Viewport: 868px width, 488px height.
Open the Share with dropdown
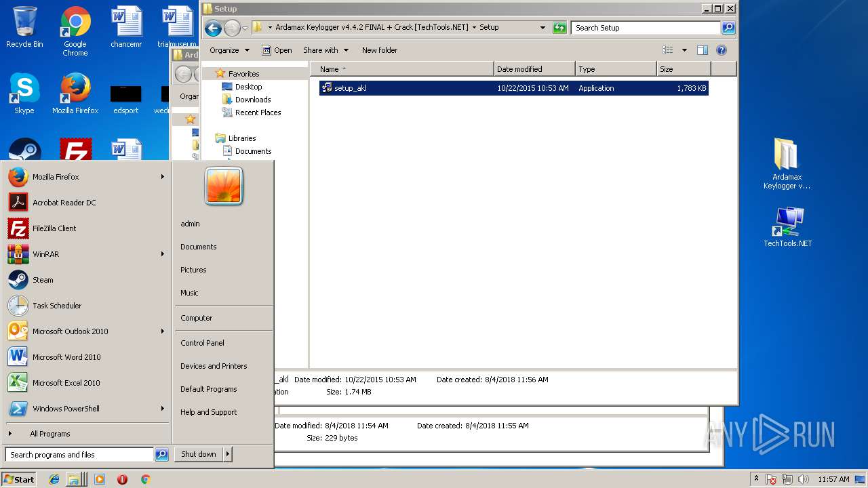pos(325,50)
